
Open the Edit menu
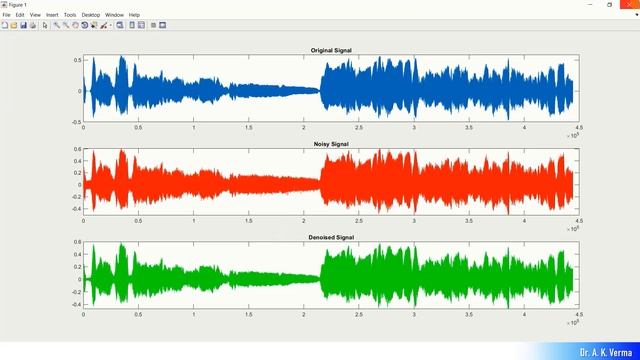pyautogui.click(x=20, y=15)
